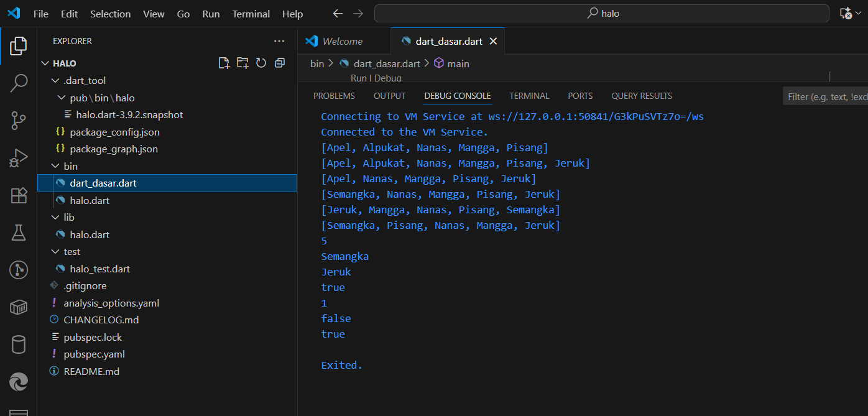Refresh the Explorer file tree
The image size is (868, 416).
click(261, 63)
